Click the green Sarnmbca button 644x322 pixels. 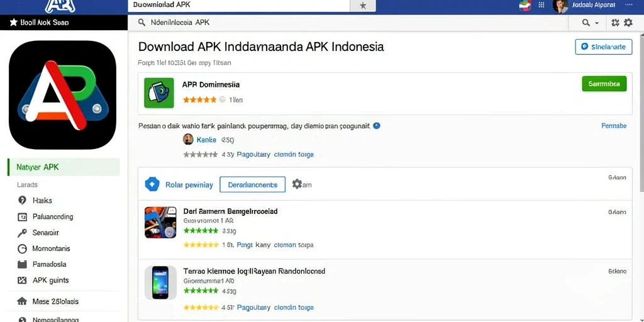pyautogui.click(x=604, y=84)
